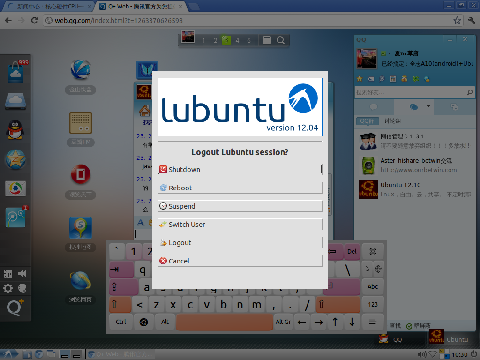This screenshot has width=480, height=360.
Task: Switch to desktop page 4
Action: 237,41
